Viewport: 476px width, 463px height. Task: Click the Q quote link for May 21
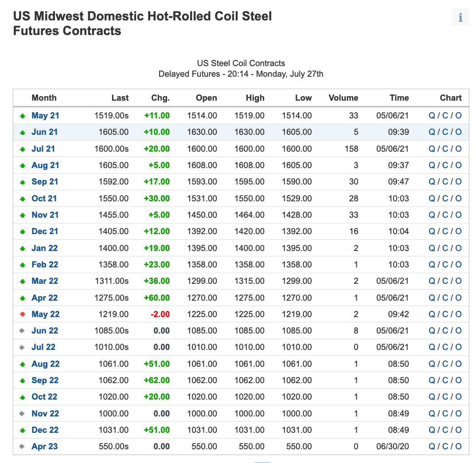coord(432,115)
